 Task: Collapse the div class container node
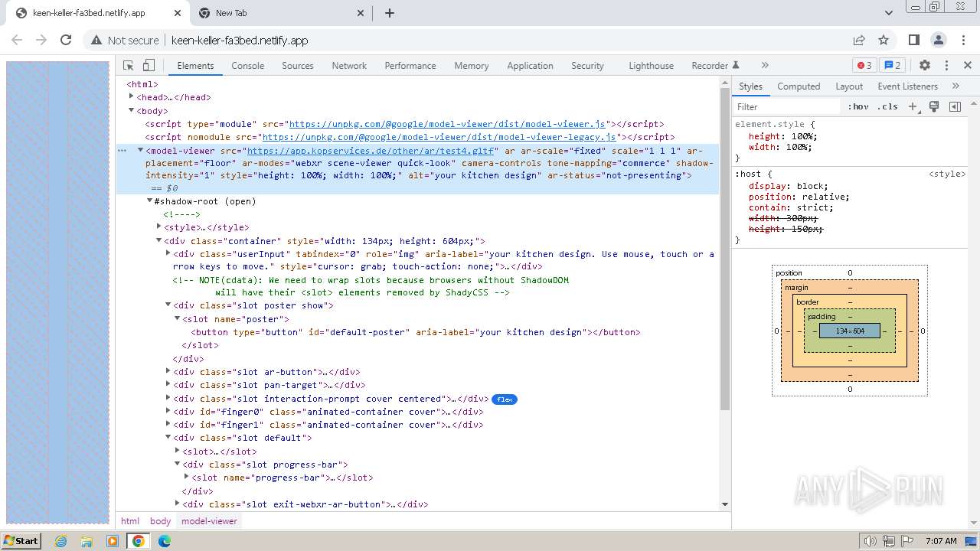(x=158, y=240)
